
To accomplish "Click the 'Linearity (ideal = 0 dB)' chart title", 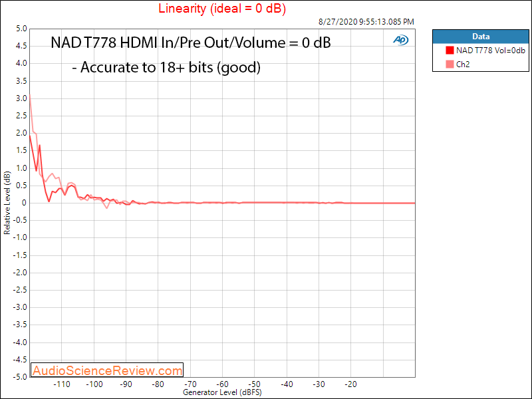I will click(x=222, y=8).
